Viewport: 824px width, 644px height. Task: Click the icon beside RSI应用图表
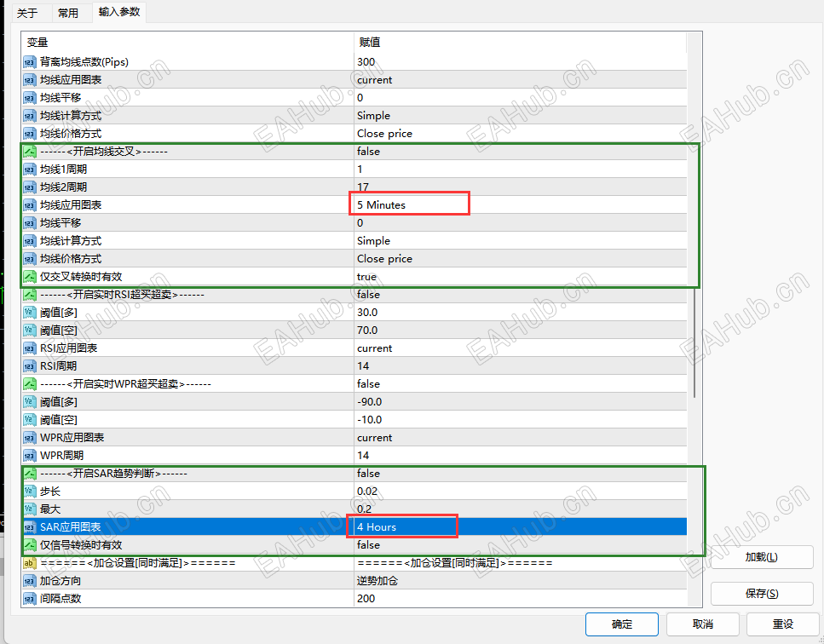point(30,348)
